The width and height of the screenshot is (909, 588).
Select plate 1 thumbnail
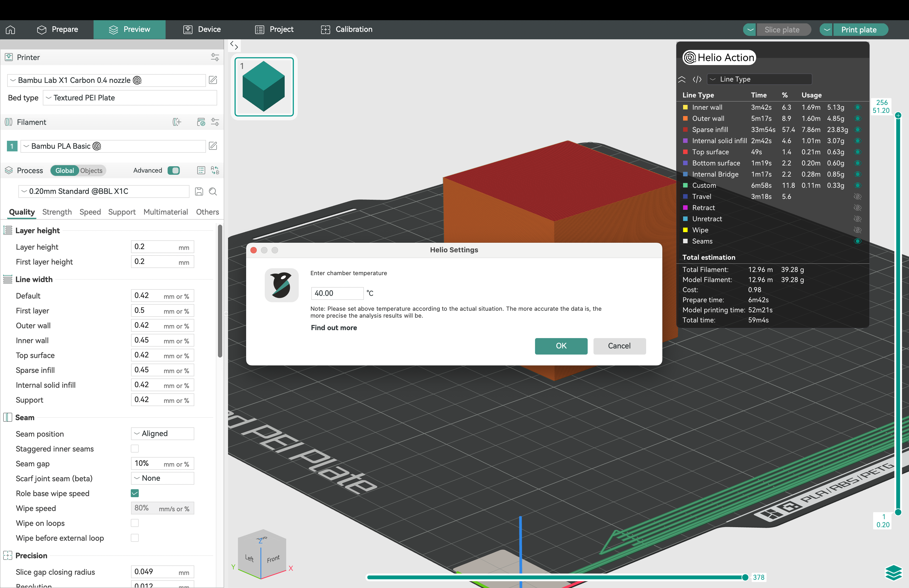264,87
